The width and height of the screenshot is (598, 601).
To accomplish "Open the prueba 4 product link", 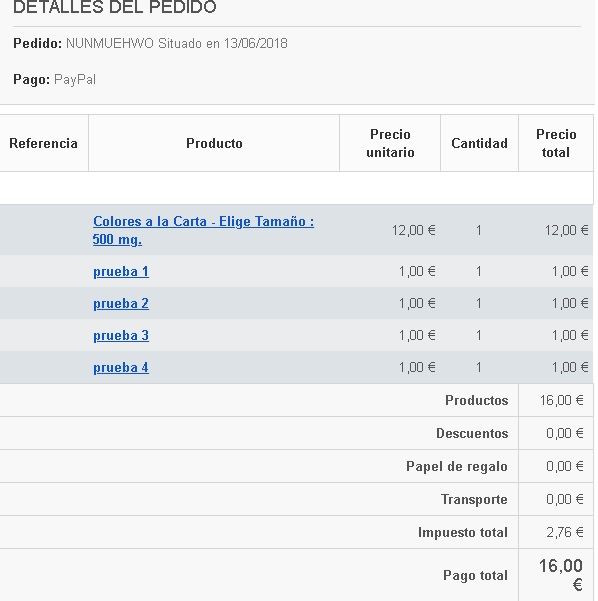I will (121, 368).
